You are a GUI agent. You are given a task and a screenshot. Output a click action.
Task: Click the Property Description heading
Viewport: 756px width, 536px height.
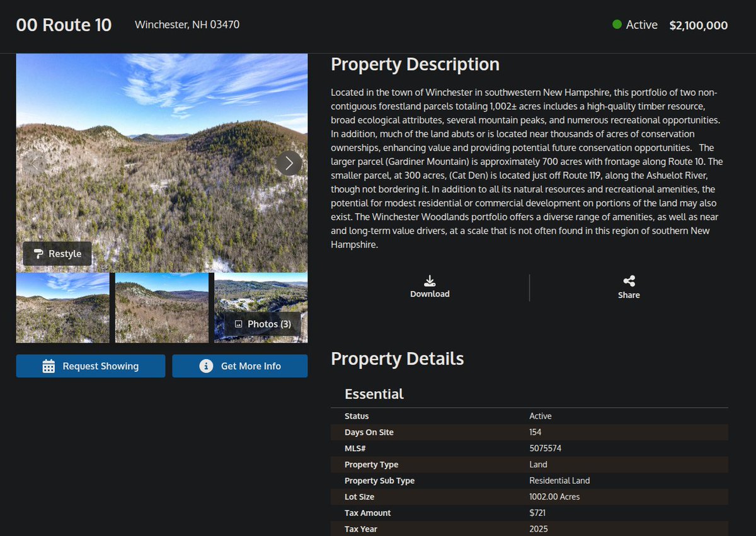coord(415,64)
